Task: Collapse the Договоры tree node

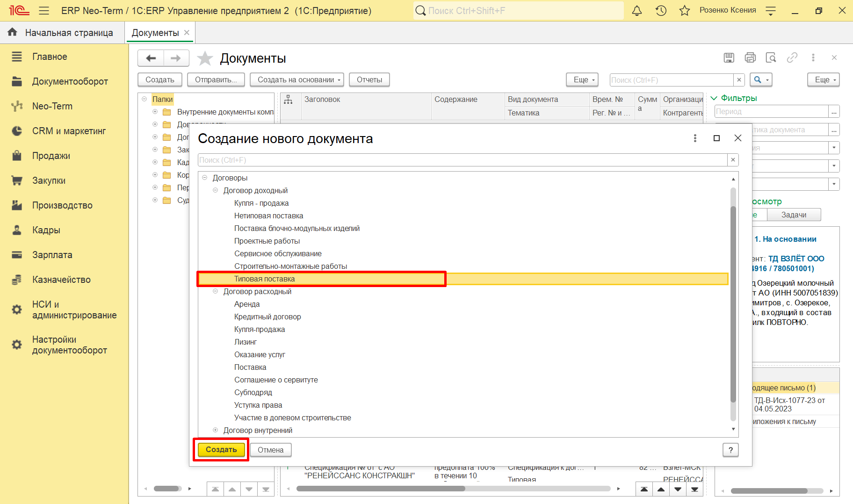Action: (205, 178)
